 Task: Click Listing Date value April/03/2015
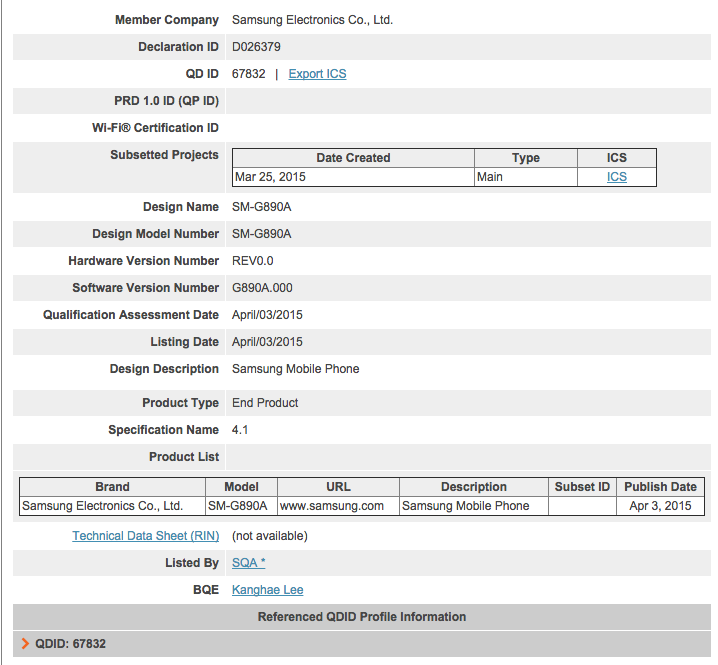pos(267,342)
